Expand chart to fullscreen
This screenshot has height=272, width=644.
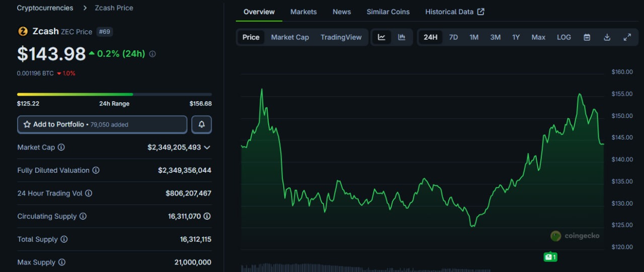(627, 37)
